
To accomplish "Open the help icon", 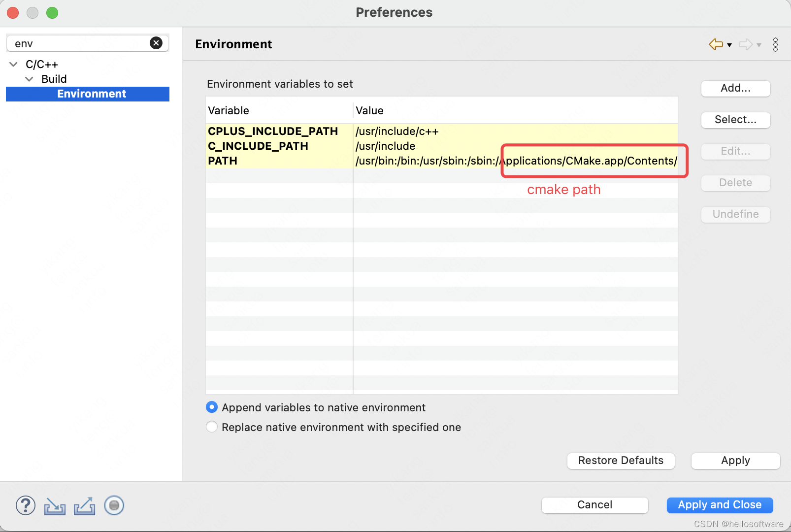I will tap(26, 505).
